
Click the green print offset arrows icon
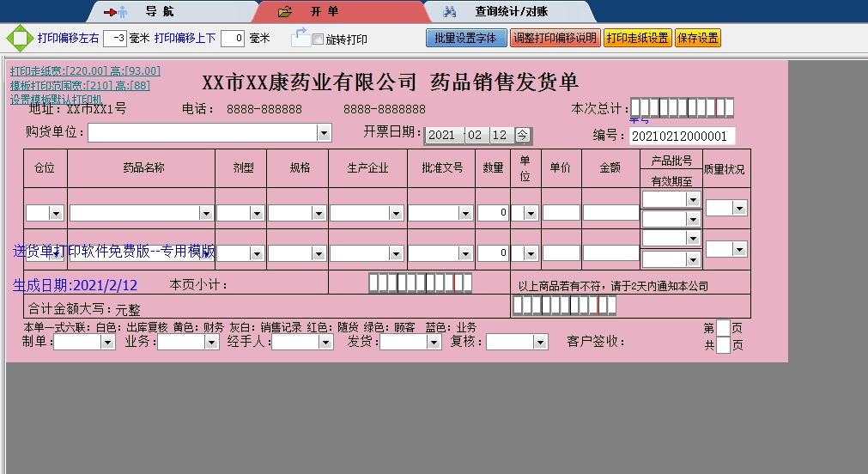tap(18, 39)
